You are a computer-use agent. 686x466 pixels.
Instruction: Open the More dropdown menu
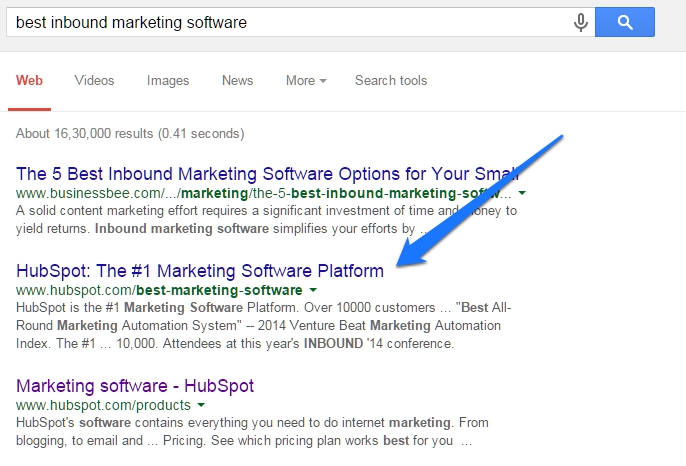(x=306, y=81)
